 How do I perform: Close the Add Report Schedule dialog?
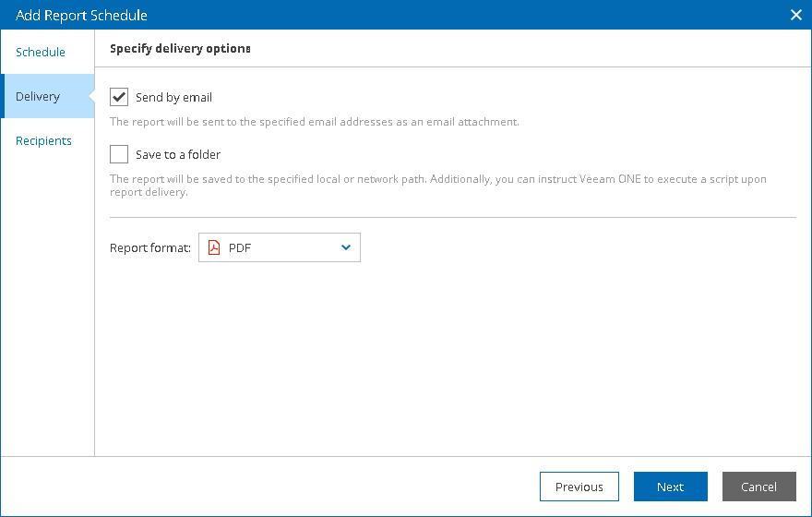point(796,15)
